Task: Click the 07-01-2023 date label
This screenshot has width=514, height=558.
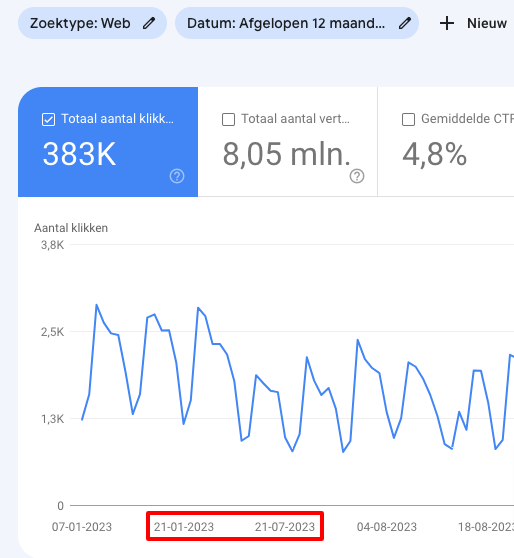Action: [82, 527]
